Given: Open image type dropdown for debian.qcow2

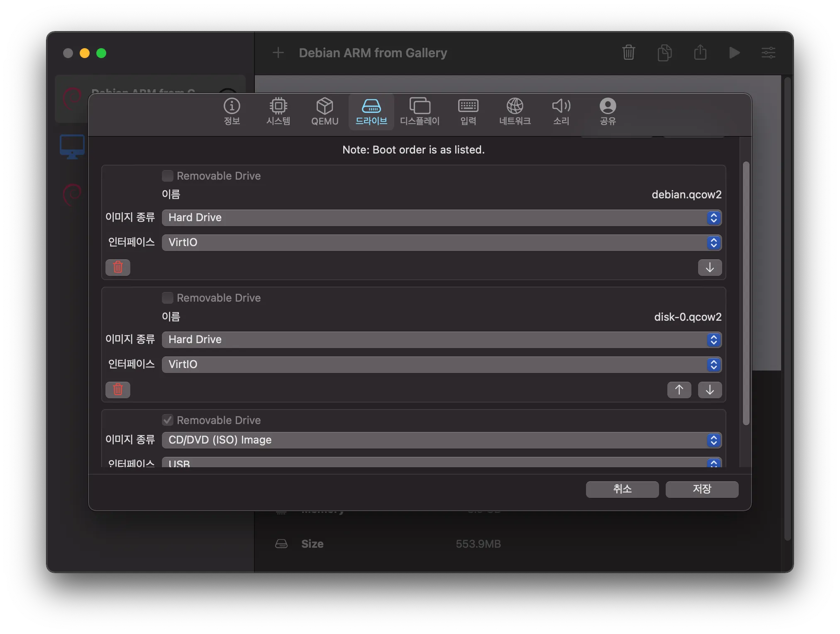Looking at the screenshot, I should tap(442, 218).
